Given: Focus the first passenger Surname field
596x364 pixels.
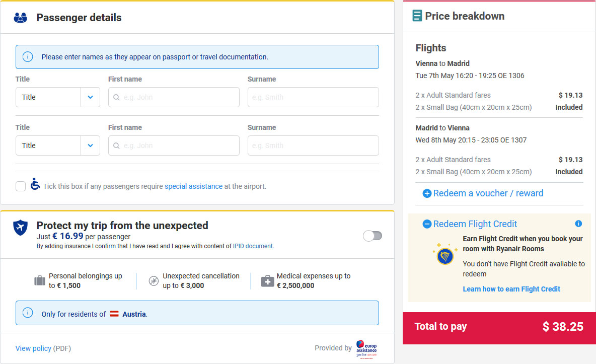Looking at the screenshot, I should click(313, 97).
